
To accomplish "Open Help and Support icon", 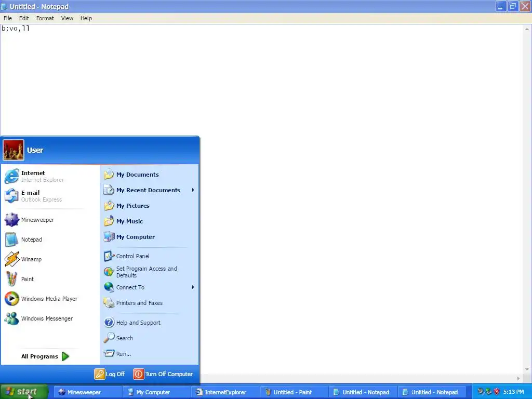I will 109,322.
